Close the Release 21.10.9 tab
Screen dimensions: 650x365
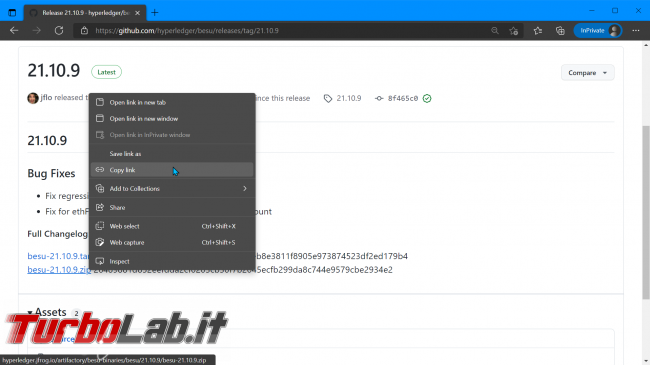pos(137,13)
